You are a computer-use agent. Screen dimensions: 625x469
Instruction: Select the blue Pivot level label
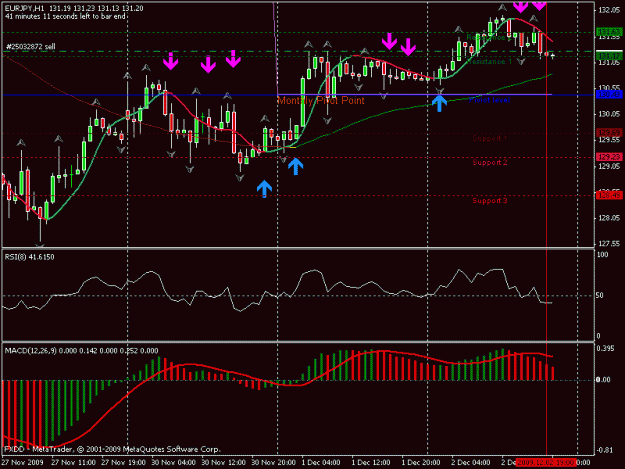490,100
